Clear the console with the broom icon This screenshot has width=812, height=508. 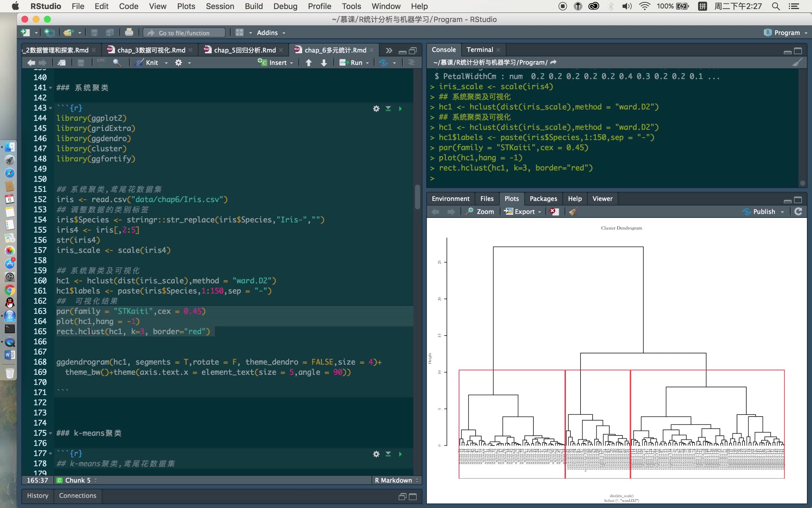click(797, 62)
